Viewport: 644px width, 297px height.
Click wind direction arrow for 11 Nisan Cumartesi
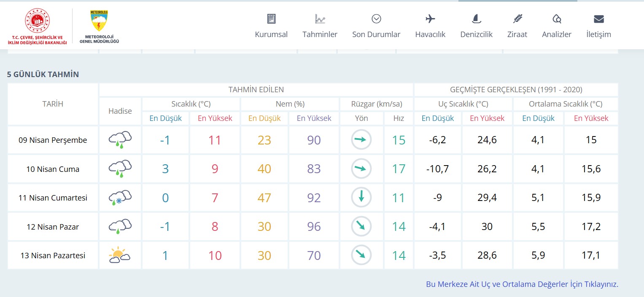(361, 198)
